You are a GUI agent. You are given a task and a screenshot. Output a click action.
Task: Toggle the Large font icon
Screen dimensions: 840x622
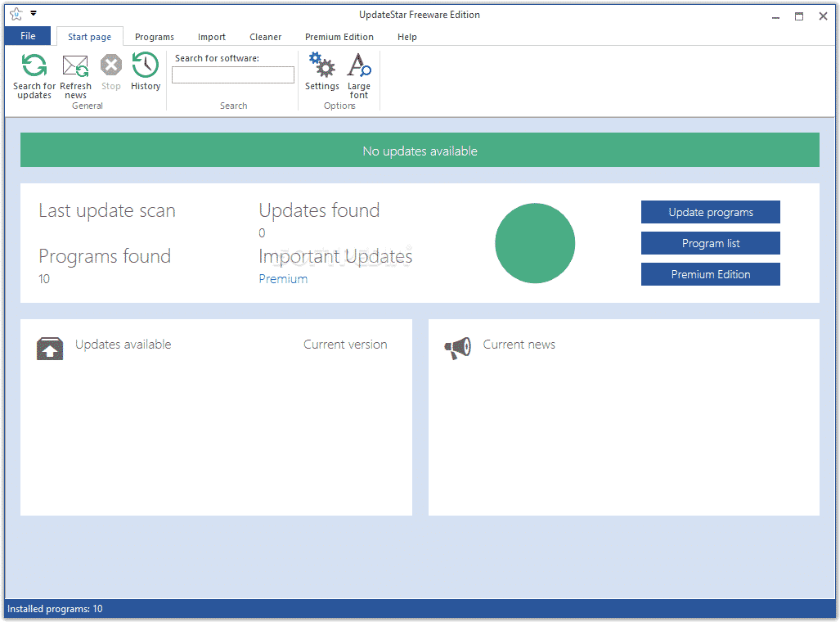coord(359,65)
